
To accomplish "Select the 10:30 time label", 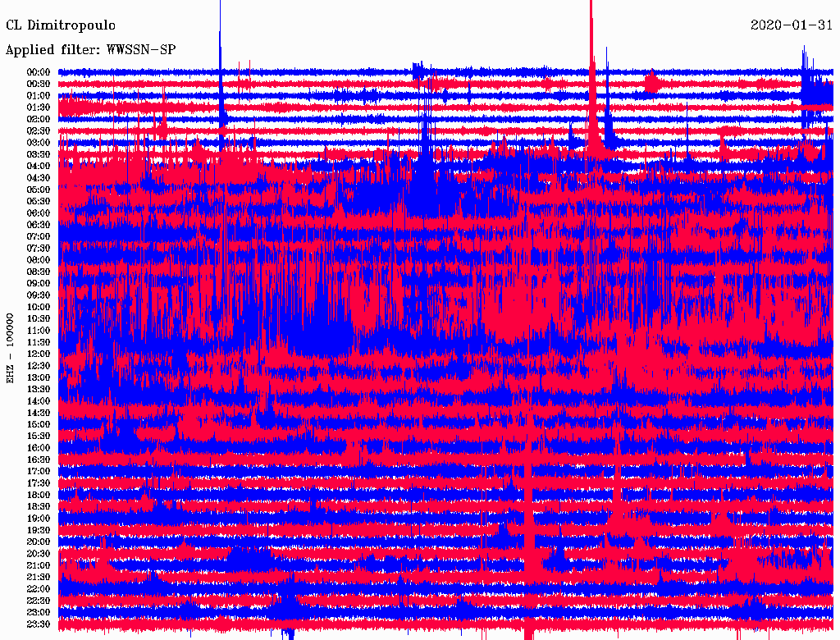I will coord(39,318).
